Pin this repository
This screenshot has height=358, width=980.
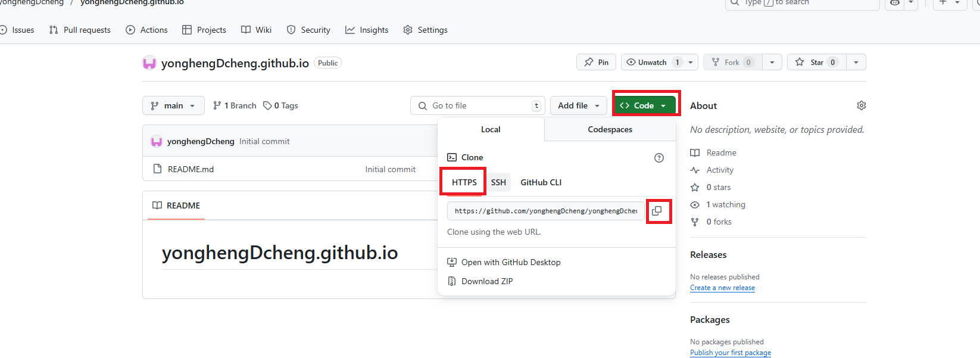(596, 63)
